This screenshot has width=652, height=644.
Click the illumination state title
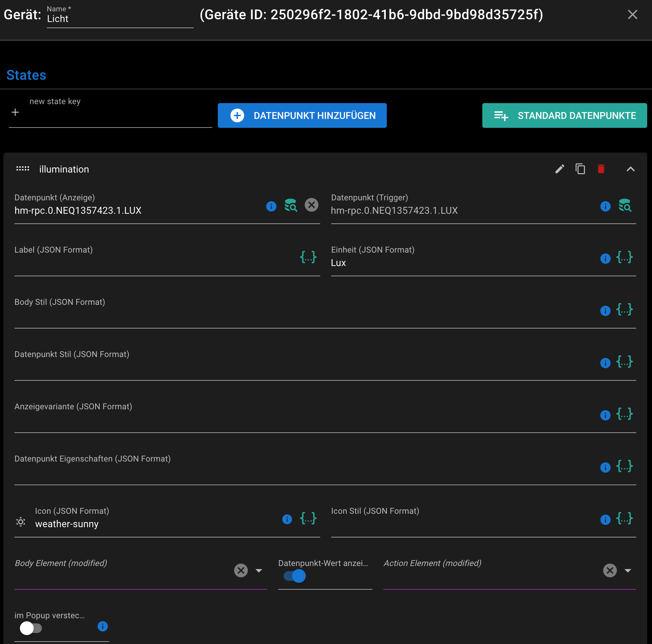click(64, 169)
